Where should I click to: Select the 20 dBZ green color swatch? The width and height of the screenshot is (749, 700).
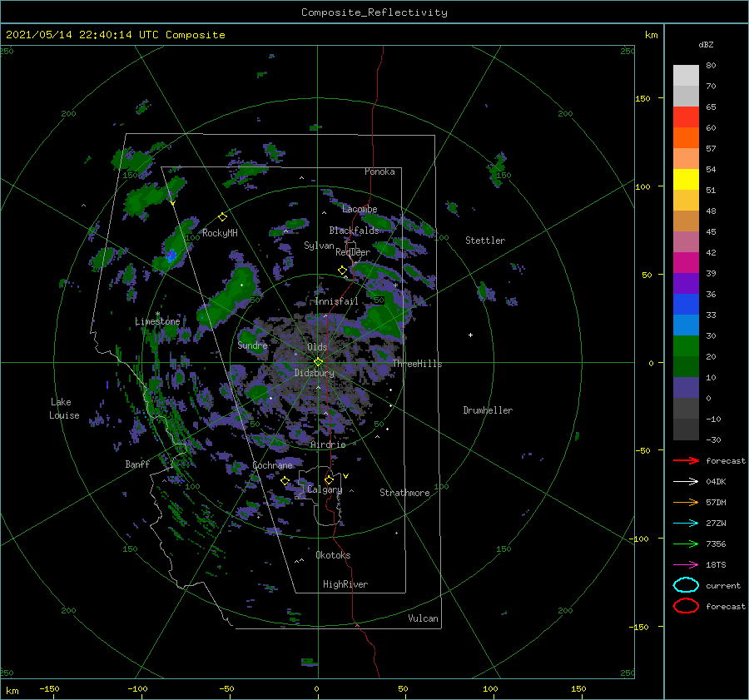point(686,346)
